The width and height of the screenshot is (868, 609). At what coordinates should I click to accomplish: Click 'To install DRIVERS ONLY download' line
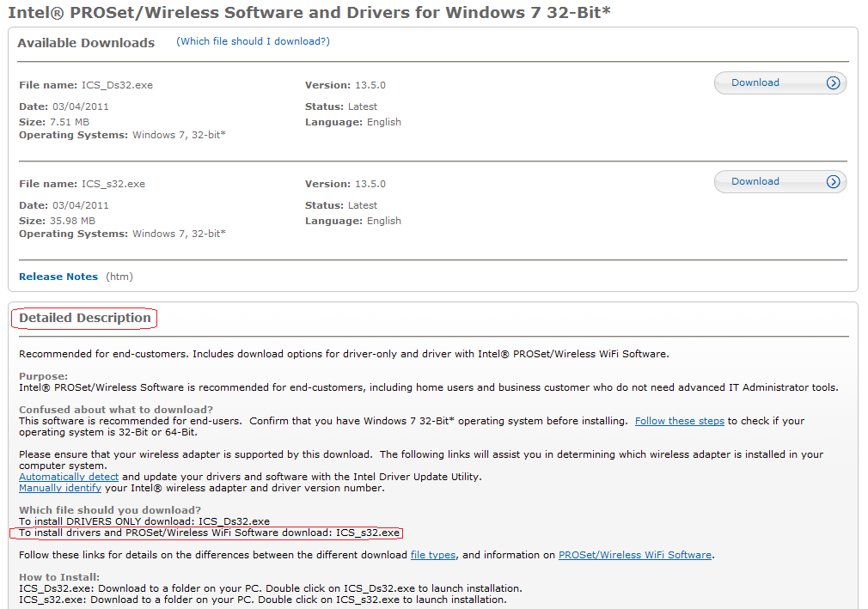(x=144, y=521)
